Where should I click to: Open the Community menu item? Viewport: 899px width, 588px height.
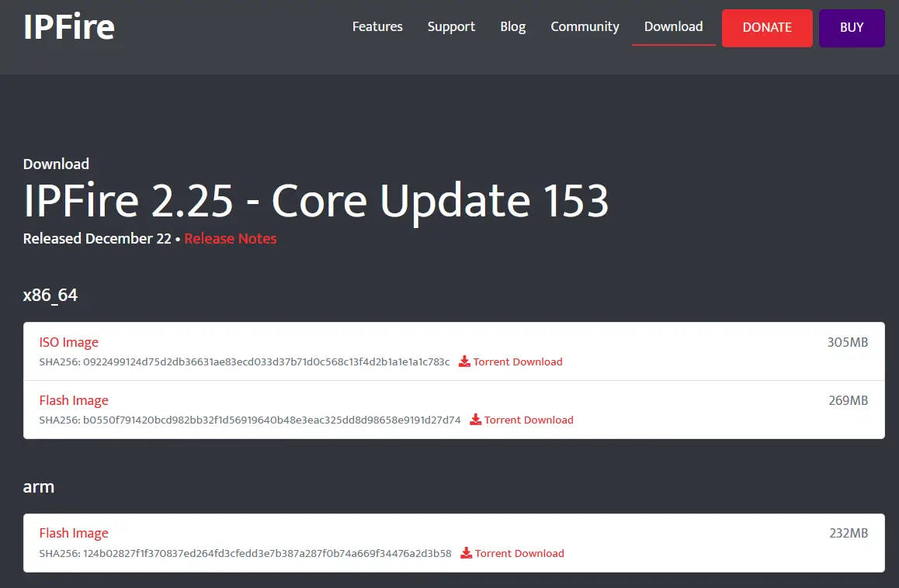click(585, 27)
